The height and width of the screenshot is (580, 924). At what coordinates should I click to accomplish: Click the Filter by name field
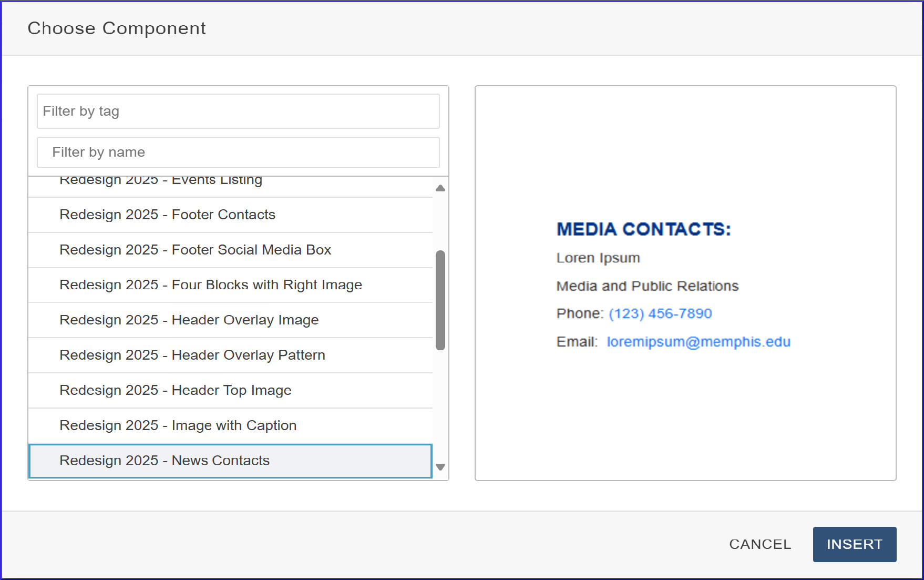(x=238, y=152)
